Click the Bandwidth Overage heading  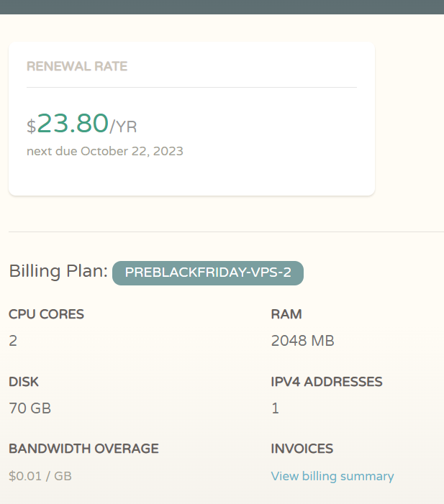coord(83,449)
